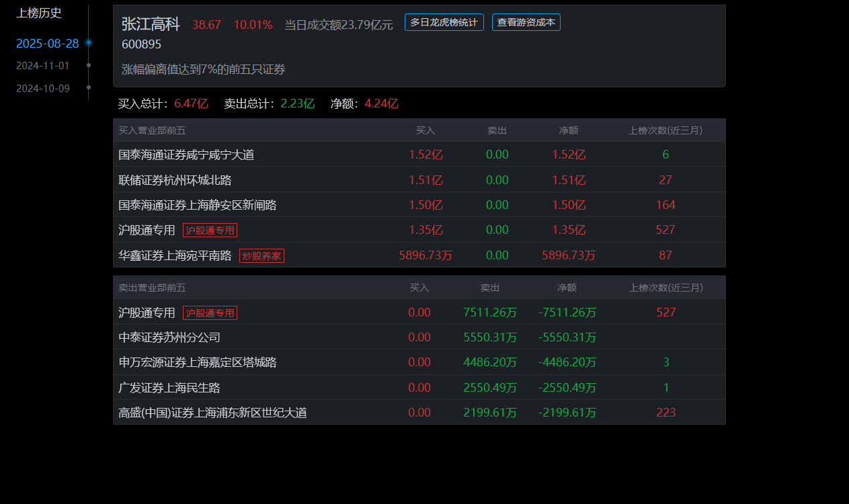Image resolution: width=849 pixels, height=504 pixels.
Task: Click the 10.01% change value
Action: (x=253, y=25)
